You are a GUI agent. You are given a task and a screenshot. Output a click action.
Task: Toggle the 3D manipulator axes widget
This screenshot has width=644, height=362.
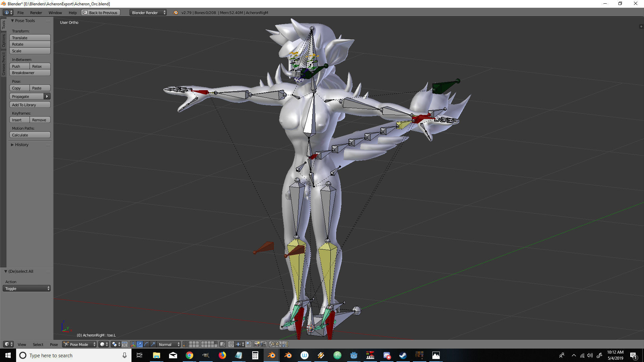pos(133,344)
